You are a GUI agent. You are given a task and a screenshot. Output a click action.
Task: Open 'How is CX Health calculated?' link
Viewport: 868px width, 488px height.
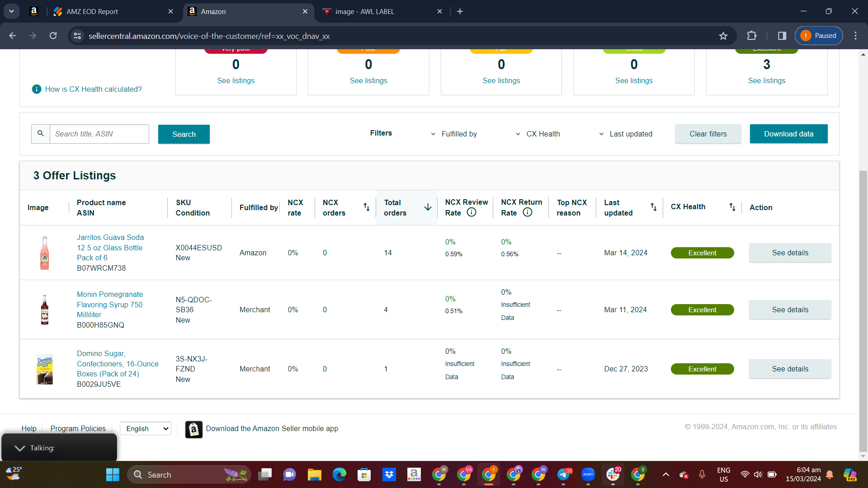pyautogui.click(x=93, y=89)
